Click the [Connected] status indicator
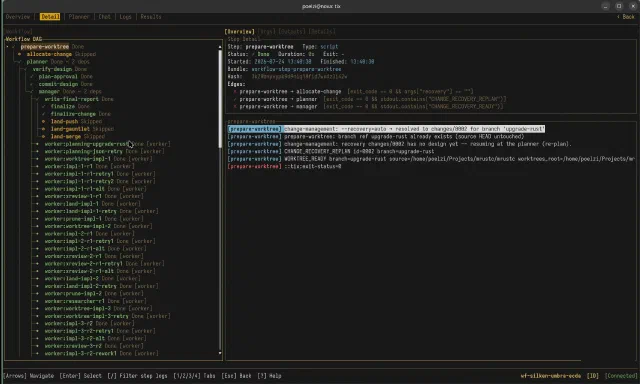The image size is (640, 384). (620, 376)
